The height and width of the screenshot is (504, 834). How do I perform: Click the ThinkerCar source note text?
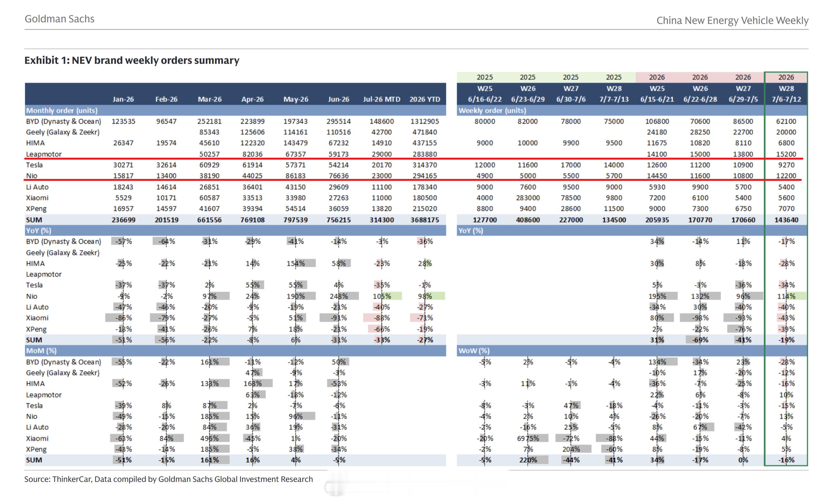(168, 479)
